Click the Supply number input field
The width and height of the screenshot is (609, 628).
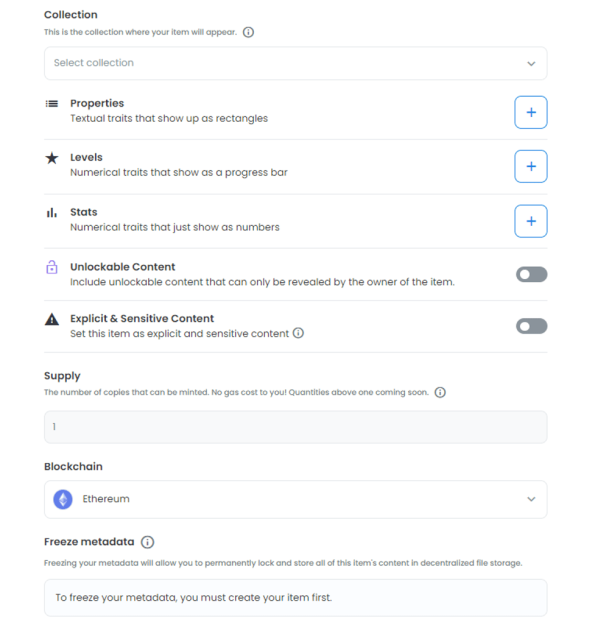[295, 427]
